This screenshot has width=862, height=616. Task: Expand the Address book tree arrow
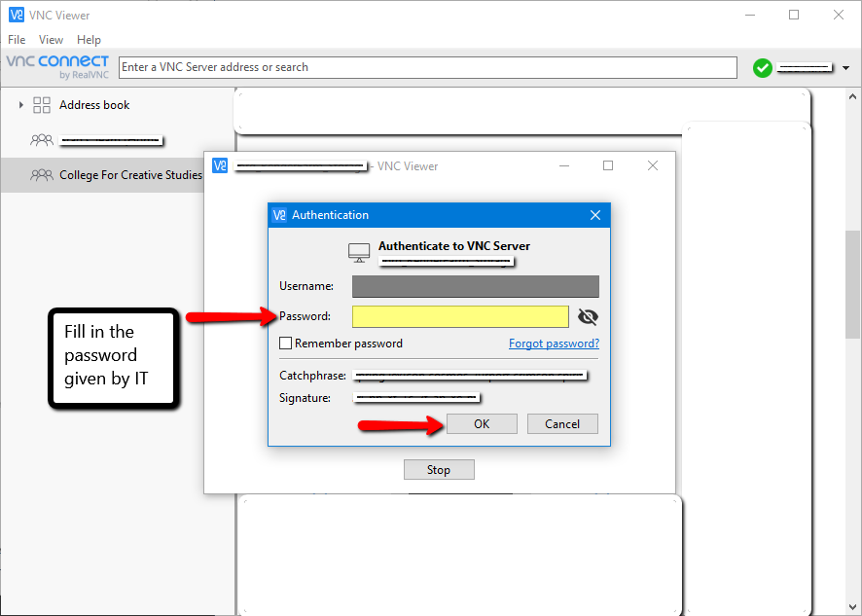21,105
